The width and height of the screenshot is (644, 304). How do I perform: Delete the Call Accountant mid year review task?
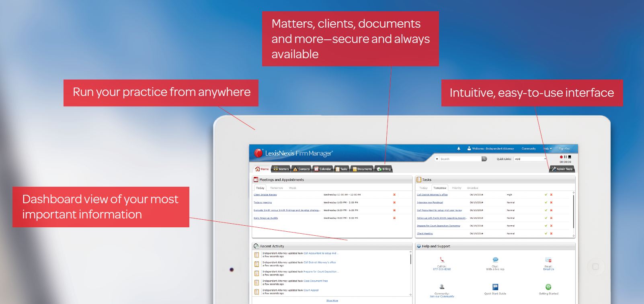coord(551,210)
